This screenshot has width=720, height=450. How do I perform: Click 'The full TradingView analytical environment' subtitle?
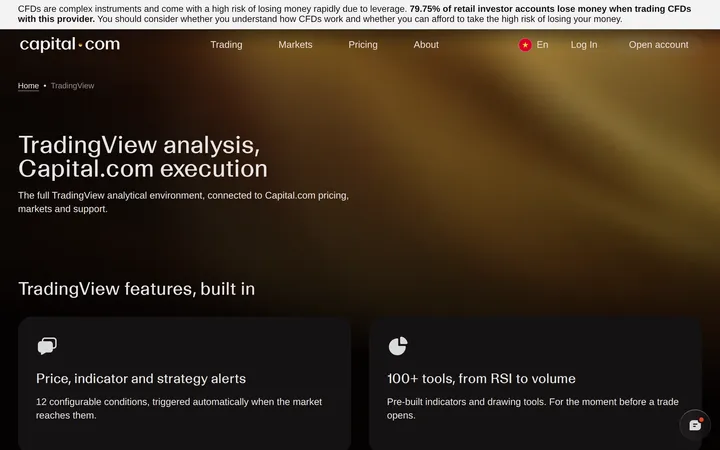click(183, 202)
